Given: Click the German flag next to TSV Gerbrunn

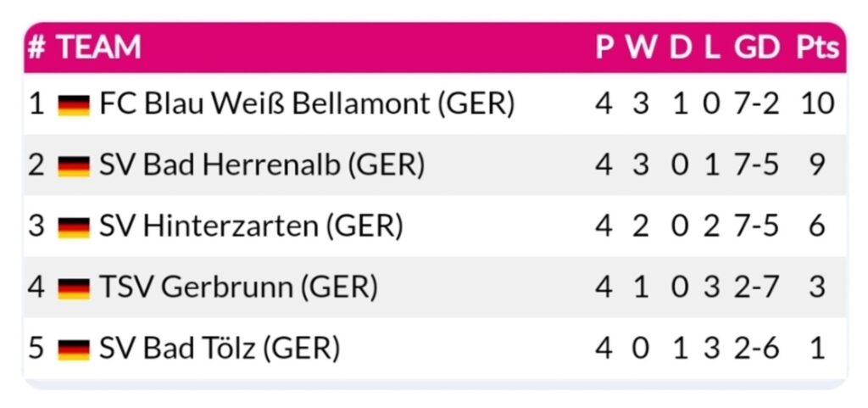Looking at the screenshot, I should (74, 288).
